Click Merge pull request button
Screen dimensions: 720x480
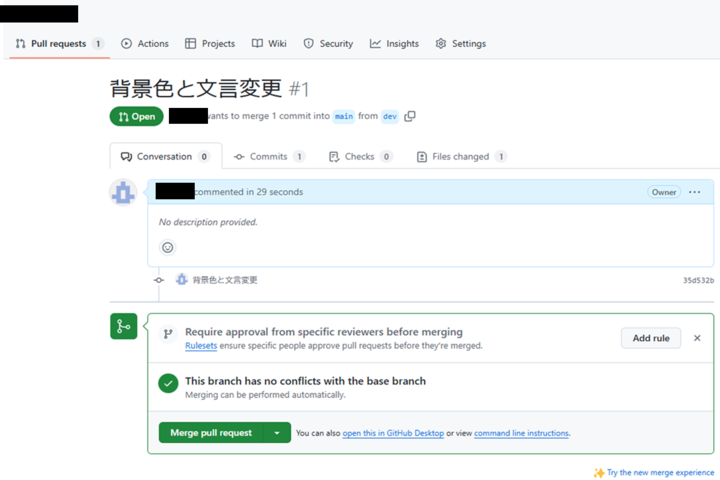tap(211, 433)
